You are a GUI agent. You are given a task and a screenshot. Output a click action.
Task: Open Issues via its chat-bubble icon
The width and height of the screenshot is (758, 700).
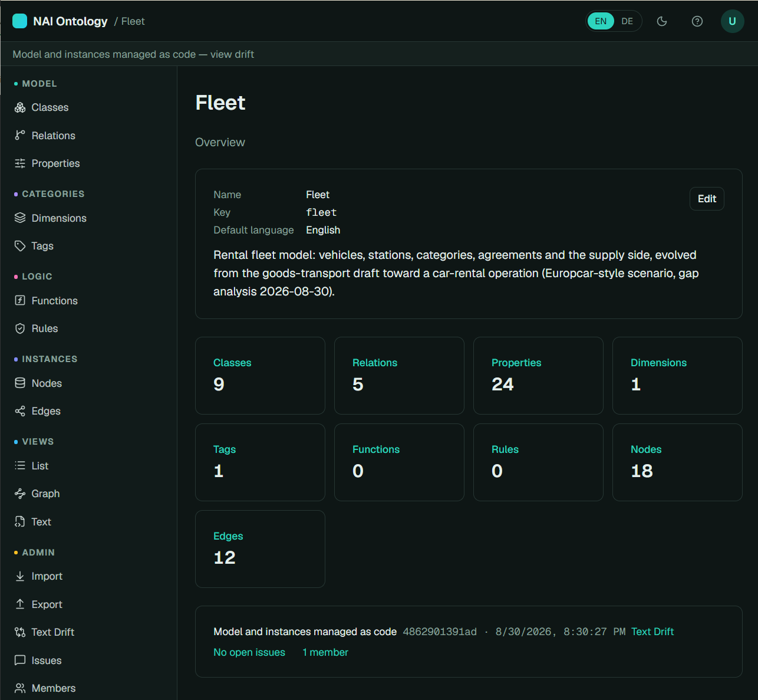tap(20, 660)
